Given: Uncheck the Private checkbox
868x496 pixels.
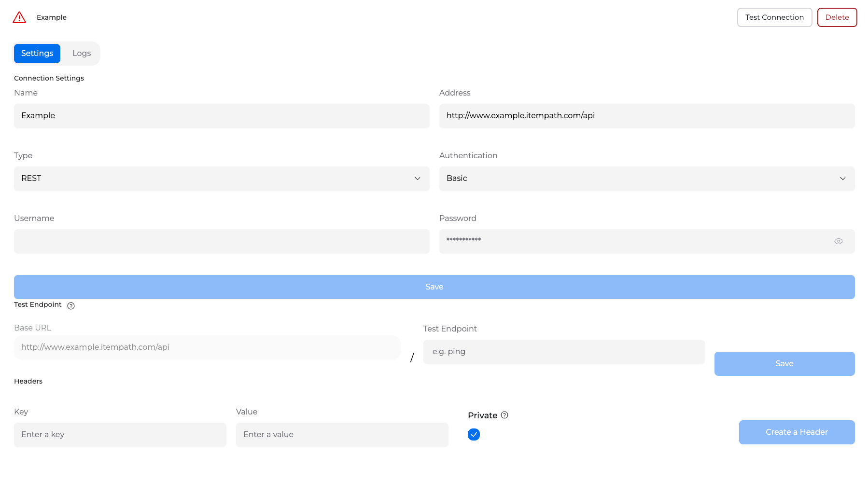Looking at the screenshot, I should [474, 435].
